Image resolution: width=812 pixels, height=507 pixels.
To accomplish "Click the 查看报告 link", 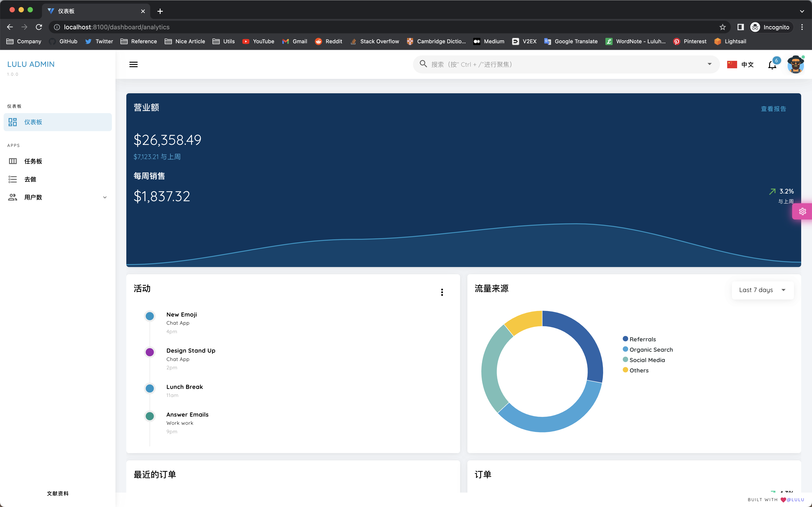I will tap(773, 109).
